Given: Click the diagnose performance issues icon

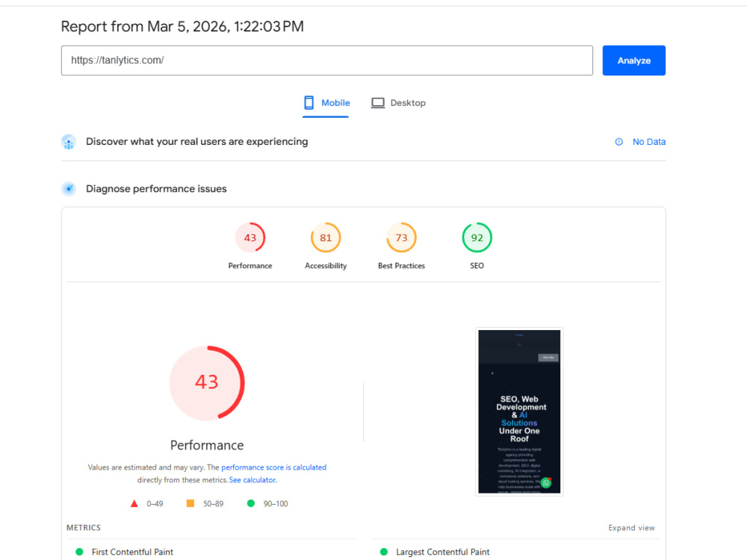Looking at the screenshot, I should (69, 189).
